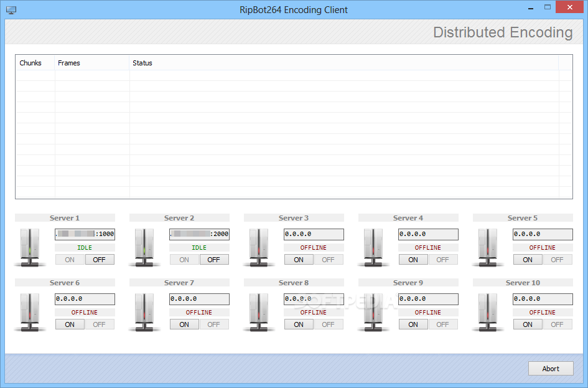The width and height of the screenshot is (588, 388).
Task: Turn OFF Server 2
Action: [x=214, y=260]
